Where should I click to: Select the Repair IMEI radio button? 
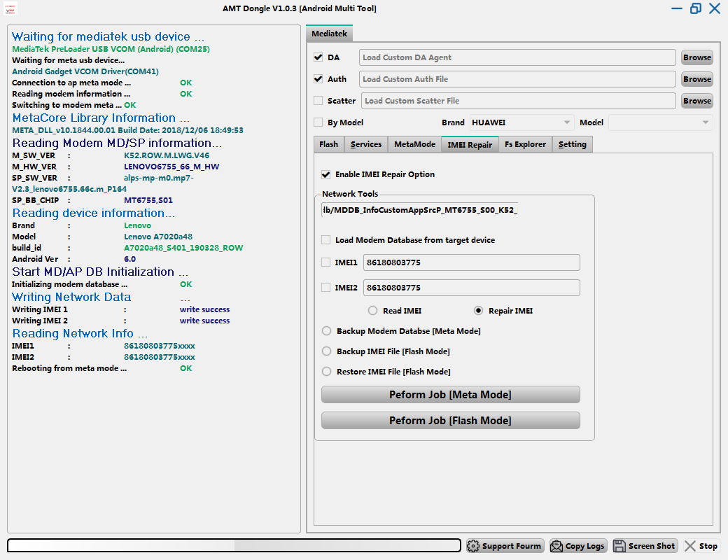[x=478, y=311]
